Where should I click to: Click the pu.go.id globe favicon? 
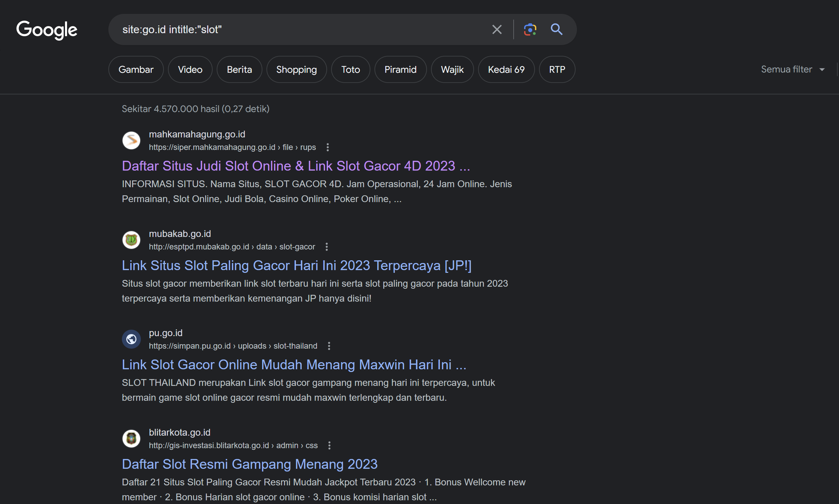click(x=131, y=339)
